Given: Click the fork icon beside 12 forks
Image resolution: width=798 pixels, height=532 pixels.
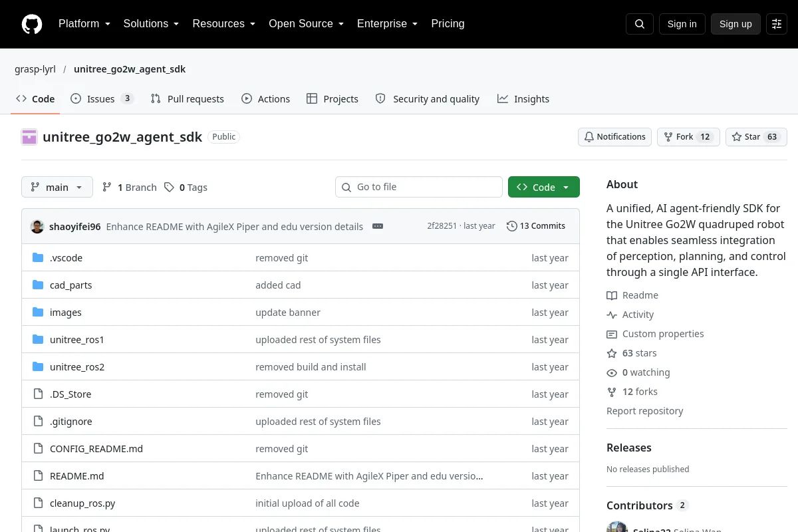Looking at the screenshot, I should tap(612, 392).
